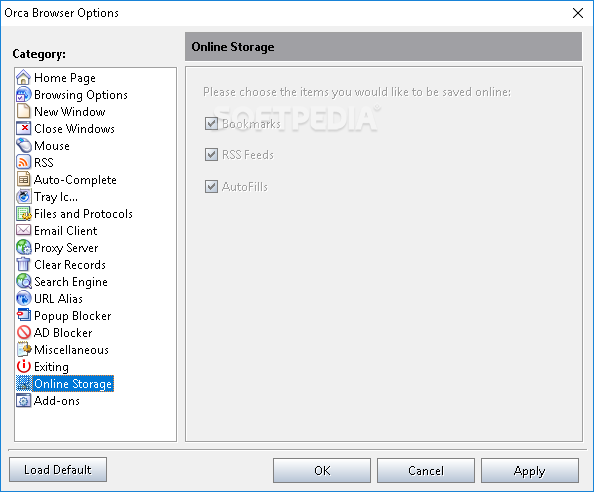Click the Clear Records trash icon
This screenshot has height=492, width=594.
[x=23, y=264]
